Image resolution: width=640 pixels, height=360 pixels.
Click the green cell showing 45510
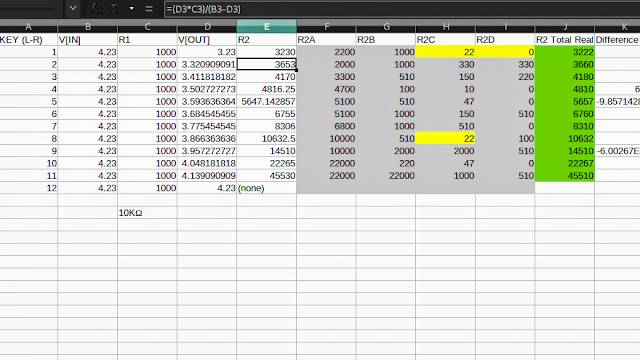pos(564,176)
